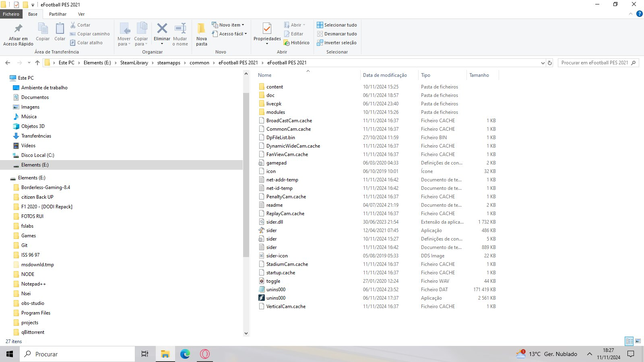Screen dimensions: 644x362
Task: Open Opera browser from the taskbar
Action: pos(205,354)
